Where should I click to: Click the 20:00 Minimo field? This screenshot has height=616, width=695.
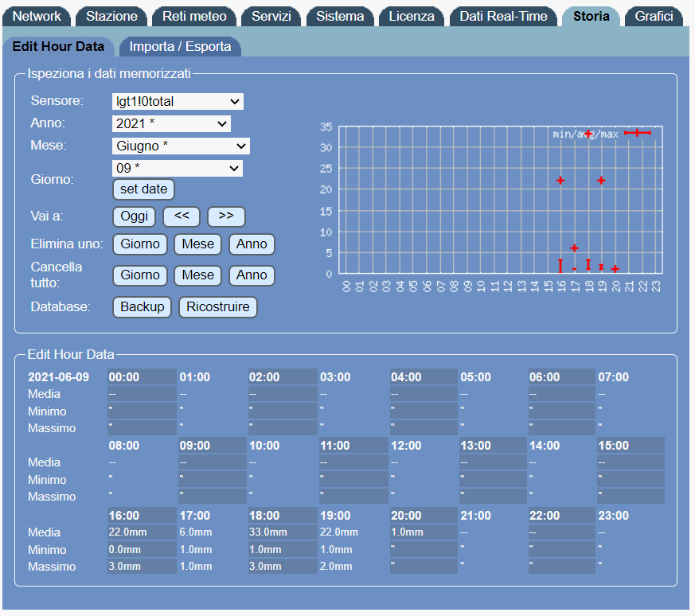point(424,549)
